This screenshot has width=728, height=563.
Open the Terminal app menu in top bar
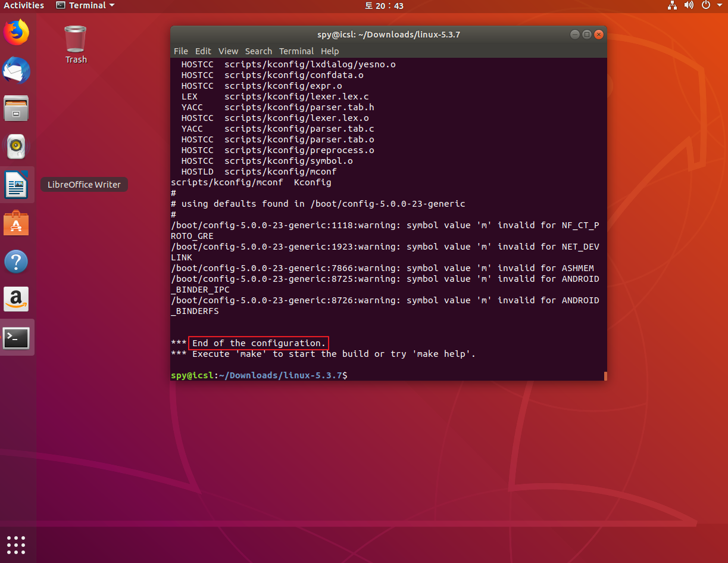(x=86, y=5)
